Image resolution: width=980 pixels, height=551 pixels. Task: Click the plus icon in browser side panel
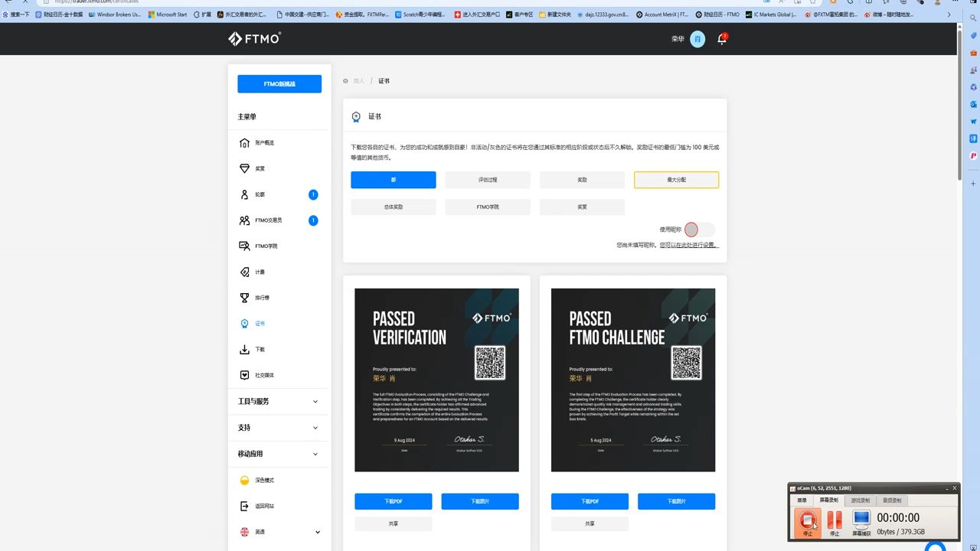974,184
